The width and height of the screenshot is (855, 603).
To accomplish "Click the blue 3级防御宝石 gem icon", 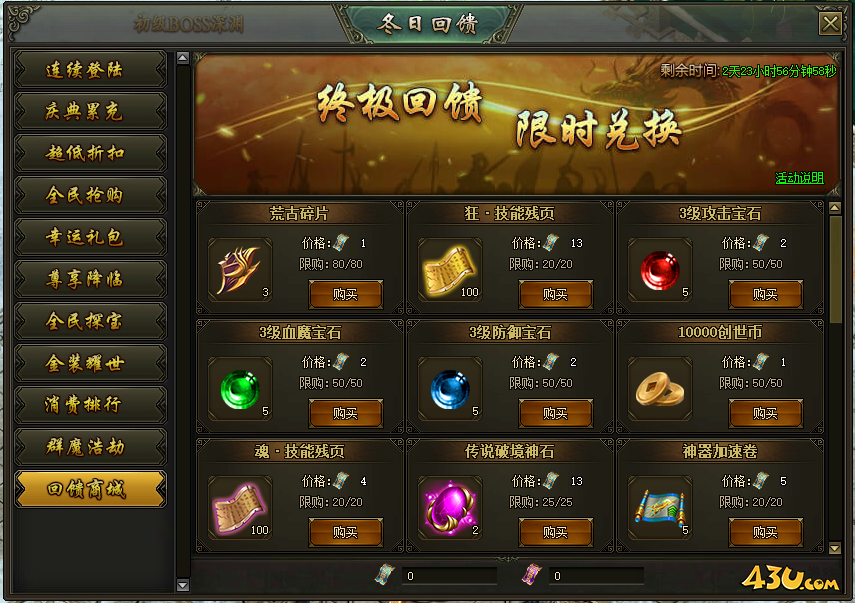I will click(x=450, y=389).
